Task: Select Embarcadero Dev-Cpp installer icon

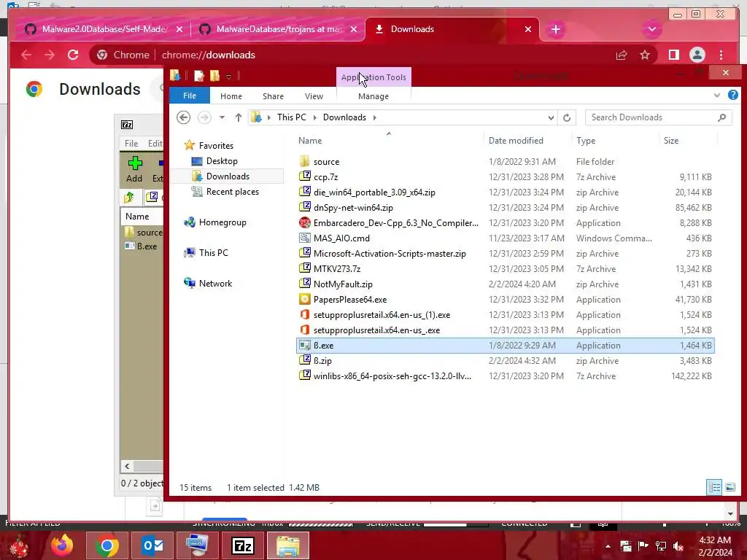Action: [304, 222]
